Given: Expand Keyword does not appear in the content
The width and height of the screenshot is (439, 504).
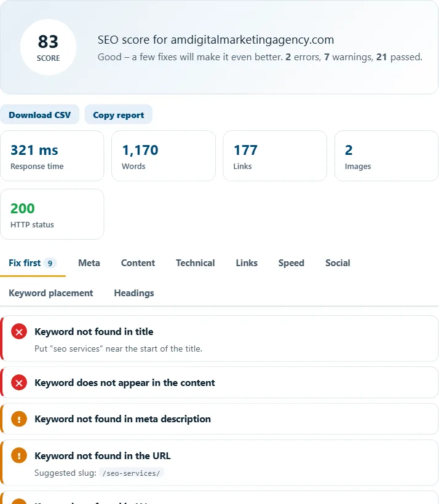Looking at the screenshot, I should tap(219, 382).
